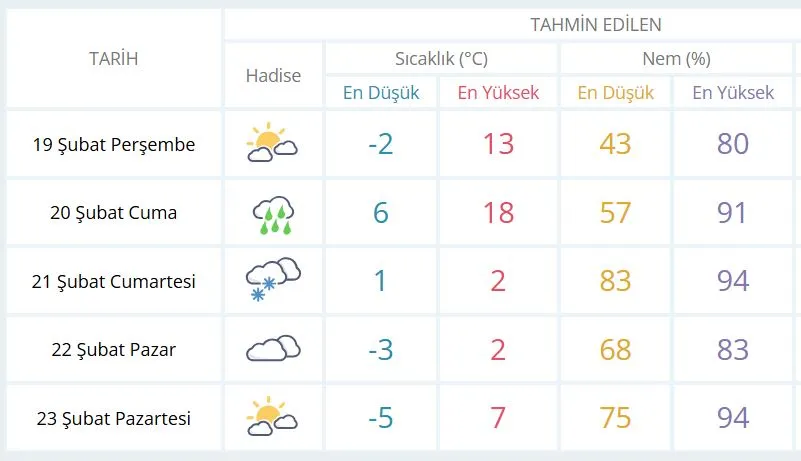
Task: Click the humidity En Yüksek subheader
Action: pos(733,93)
